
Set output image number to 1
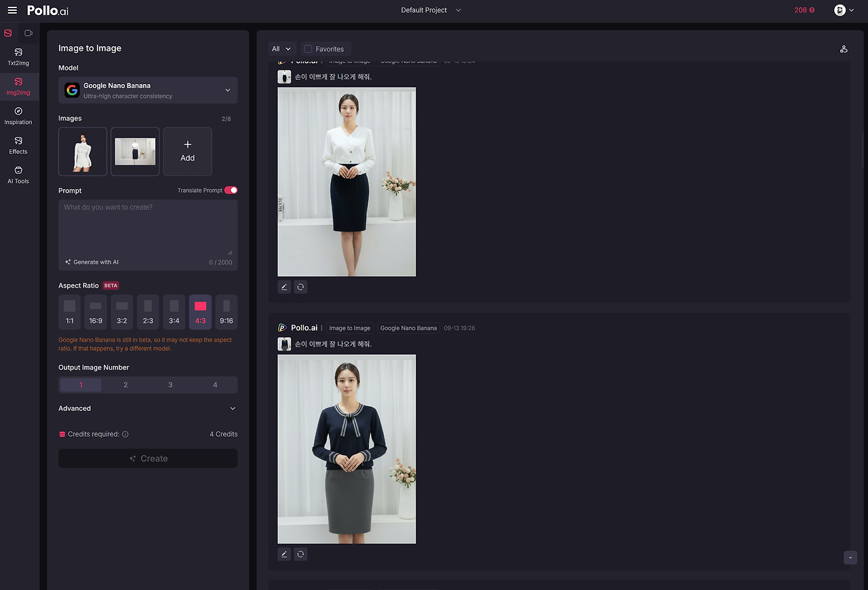click(x=81, y=385)
